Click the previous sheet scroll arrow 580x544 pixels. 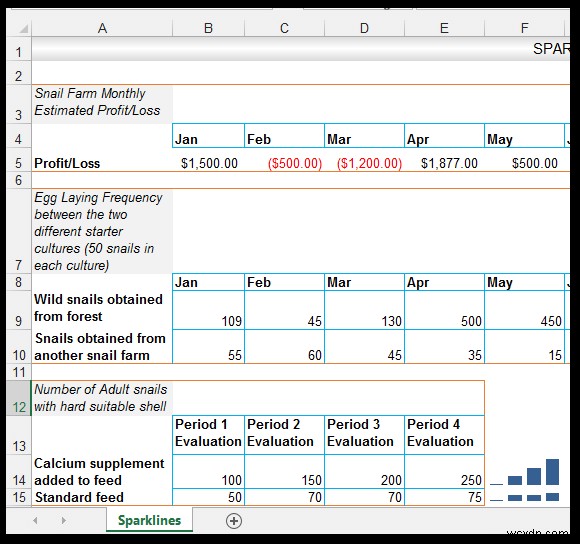(36, 520)
